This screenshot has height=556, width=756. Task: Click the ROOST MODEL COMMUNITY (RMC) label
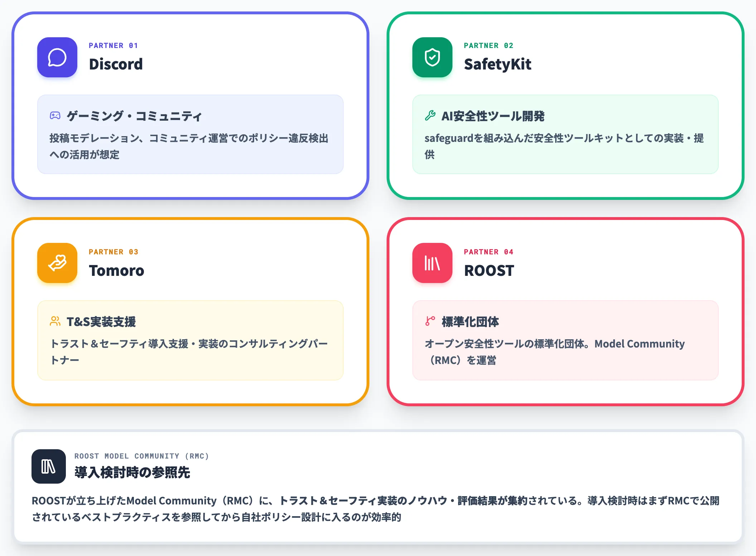click(141, 456)
